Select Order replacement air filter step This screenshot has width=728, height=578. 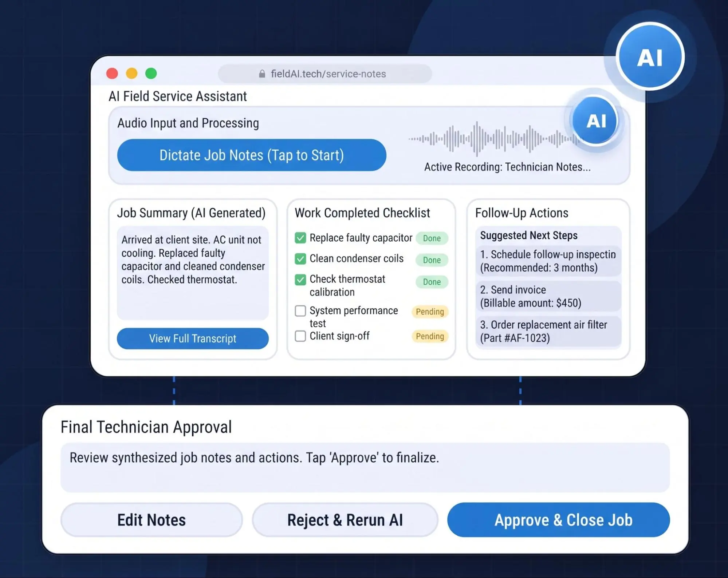(x=548, y=331)
